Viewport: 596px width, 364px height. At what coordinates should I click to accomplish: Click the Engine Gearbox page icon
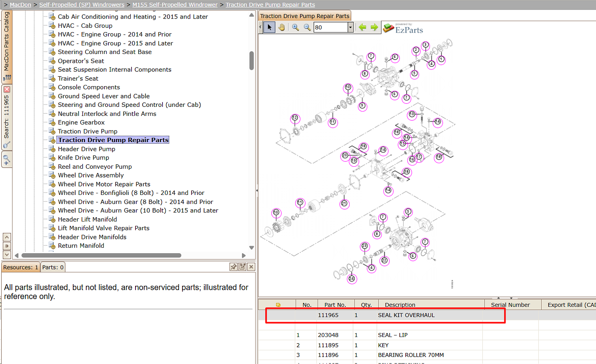pos(52,122)
